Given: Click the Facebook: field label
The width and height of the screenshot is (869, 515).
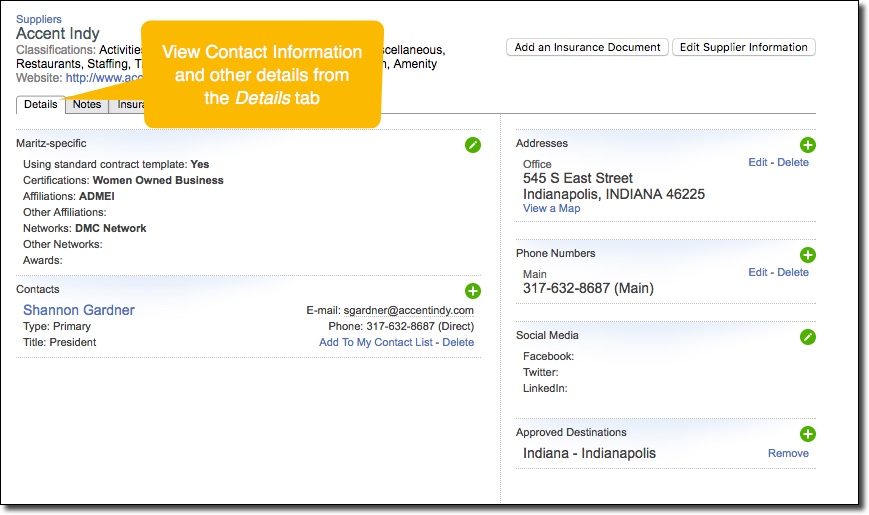Looking at the screenshot, I should click(548, 356).
